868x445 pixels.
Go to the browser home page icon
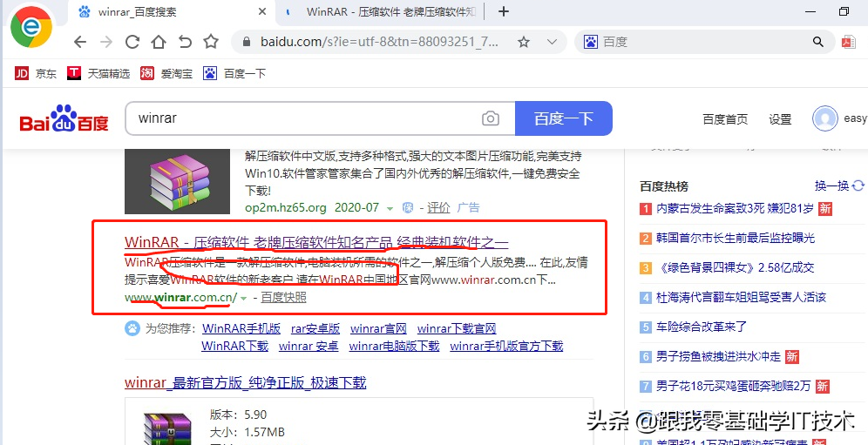point(159,42)
